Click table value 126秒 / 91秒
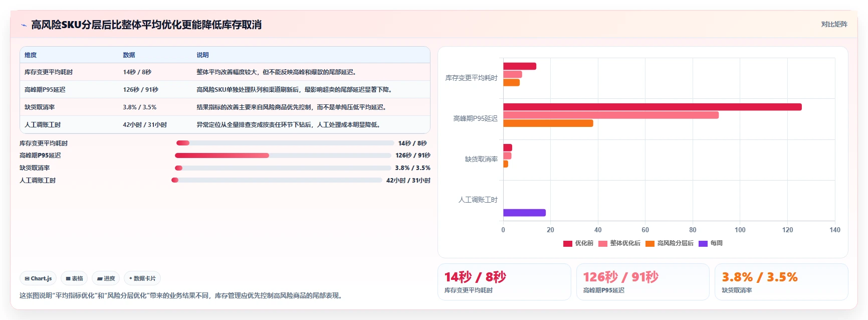 pos(140,90)
